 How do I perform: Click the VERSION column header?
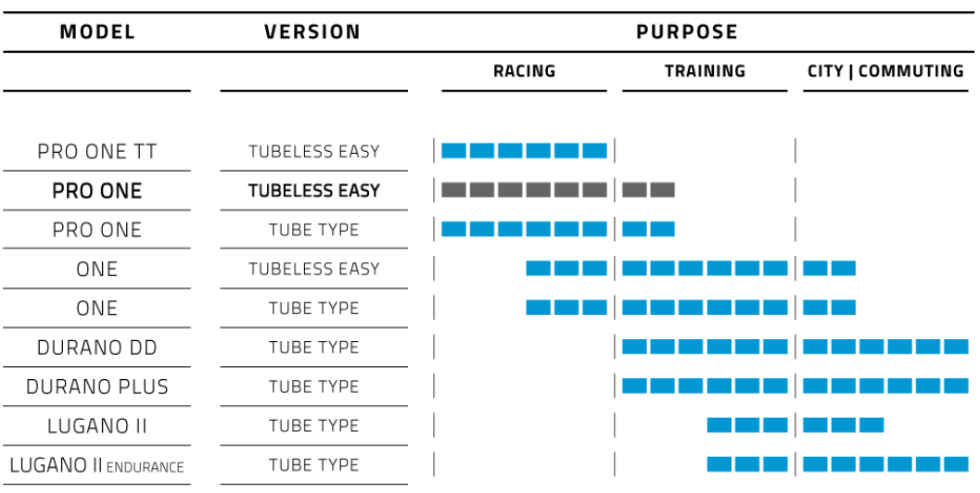click(312, 32)
